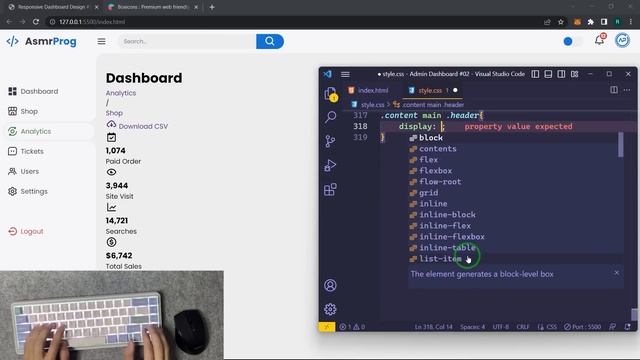Close the suggestion details description box
Screen dimensions: 640x360
(617, 273)
